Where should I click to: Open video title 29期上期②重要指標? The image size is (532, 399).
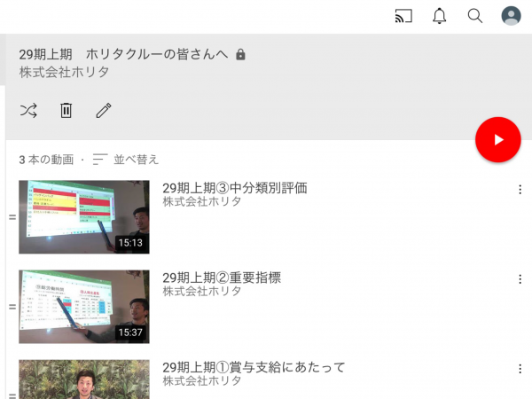[222, 278]
